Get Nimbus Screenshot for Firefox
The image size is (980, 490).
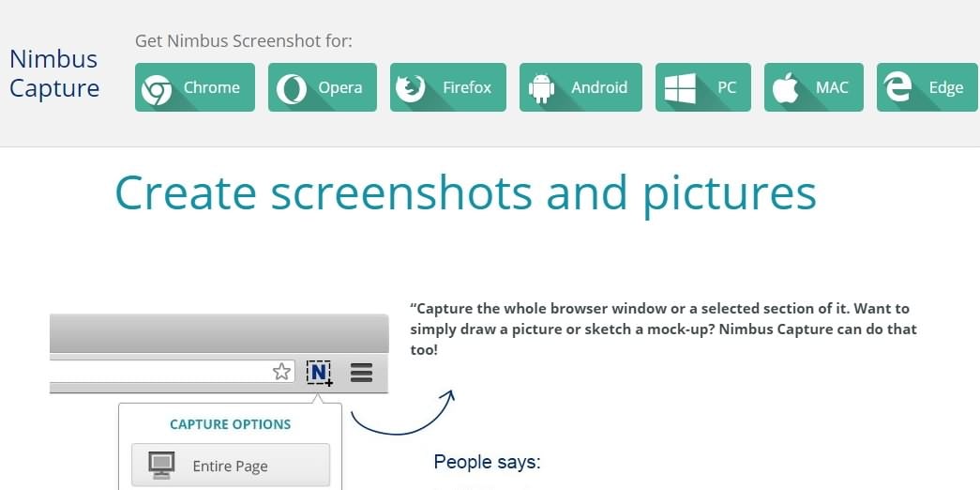click(x=448, y=87)
